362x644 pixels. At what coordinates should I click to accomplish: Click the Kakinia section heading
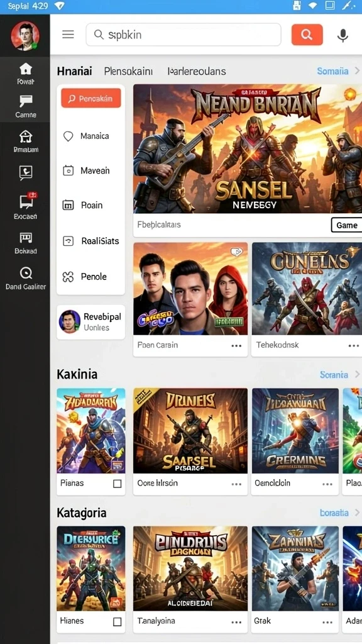[77, 374]
